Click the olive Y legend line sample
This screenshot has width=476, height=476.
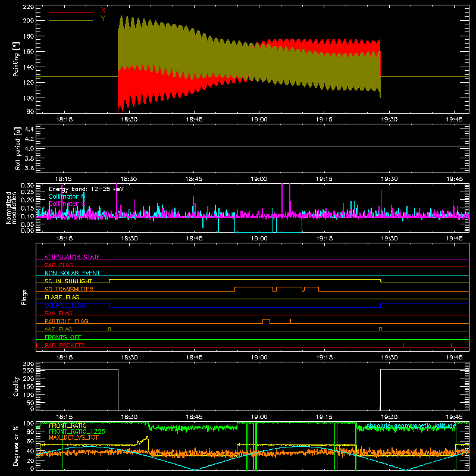tap(71, 20)
